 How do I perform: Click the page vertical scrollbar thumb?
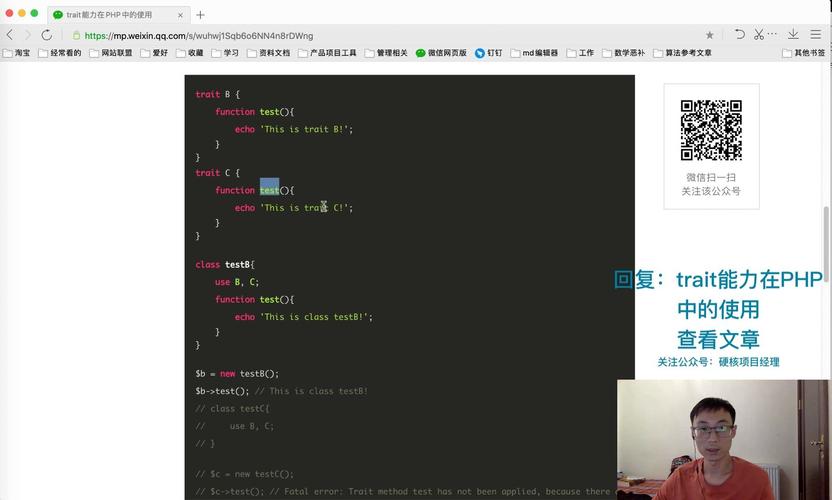[826, 242]
